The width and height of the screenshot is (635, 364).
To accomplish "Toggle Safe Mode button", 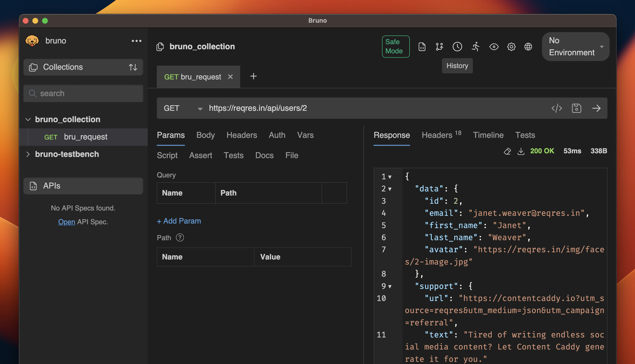I will point(395,47).
